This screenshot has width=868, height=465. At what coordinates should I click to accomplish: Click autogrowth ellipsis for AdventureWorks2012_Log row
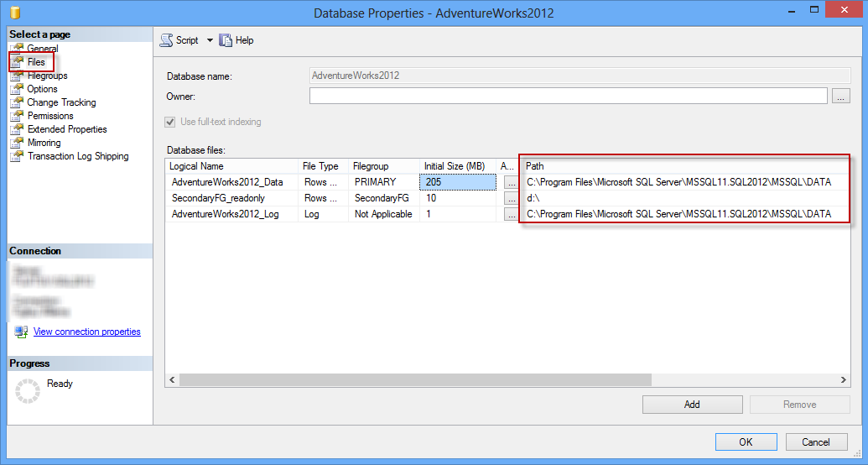(x=511, y=215)
